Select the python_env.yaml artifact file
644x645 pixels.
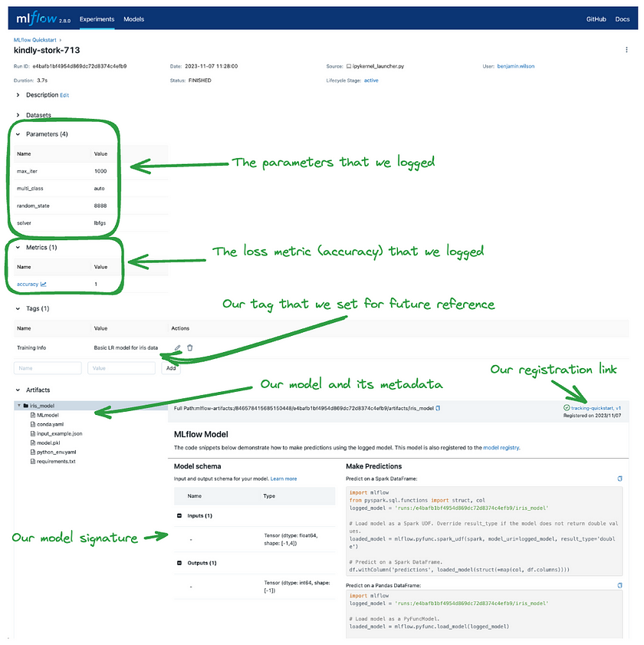pyautogui.click(x=56, y=452)
